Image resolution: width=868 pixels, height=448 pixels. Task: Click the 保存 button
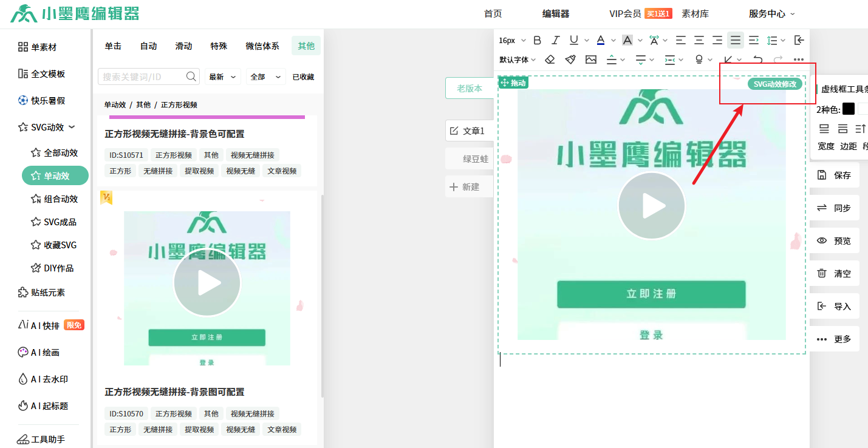pos(835,175)
